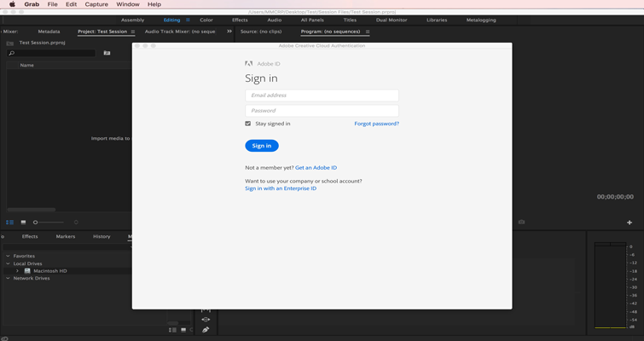This screenshot has height=341, width=644.
Task: Collapse the Favorites section
Action: 9,256
